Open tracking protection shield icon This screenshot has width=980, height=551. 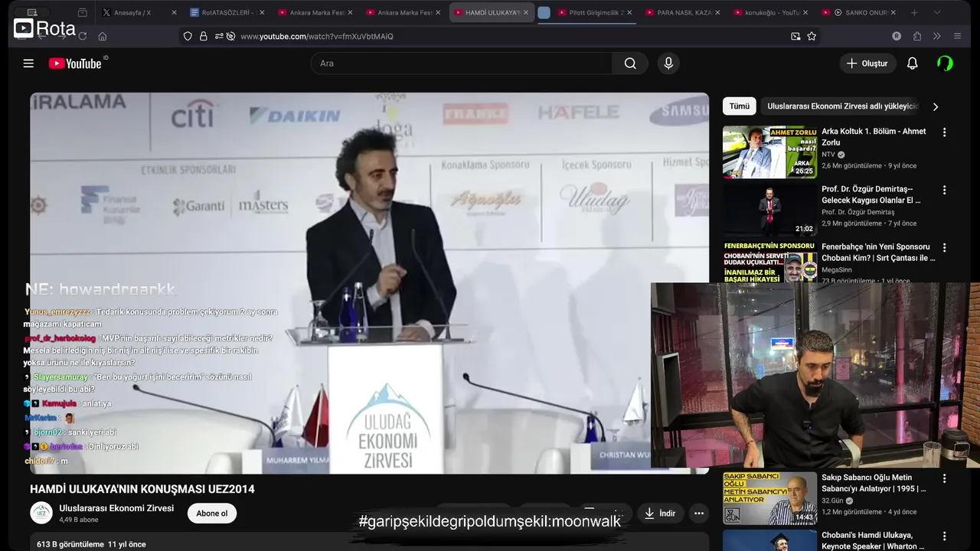188,36
